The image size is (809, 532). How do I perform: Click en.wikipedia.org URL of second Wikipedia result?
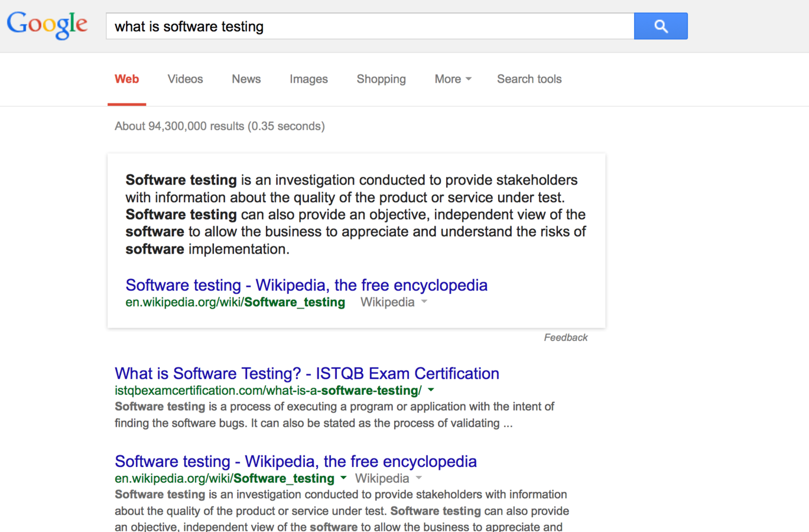[225, 478]
